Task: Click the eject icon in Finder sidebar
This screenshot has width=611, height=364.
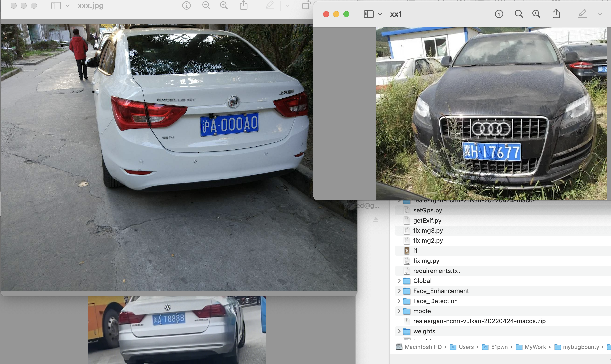Action: coord(376,220)
